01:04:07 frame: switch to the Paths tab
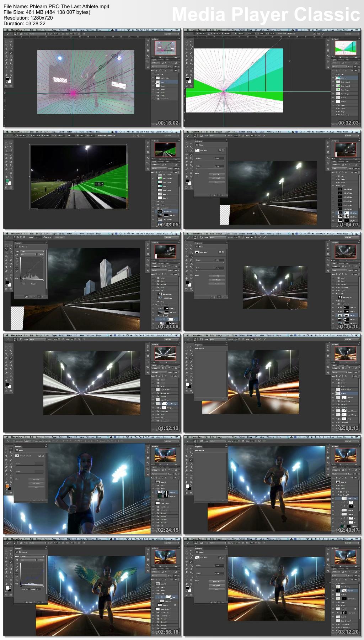The image size is (364, 640). [347, 162]
